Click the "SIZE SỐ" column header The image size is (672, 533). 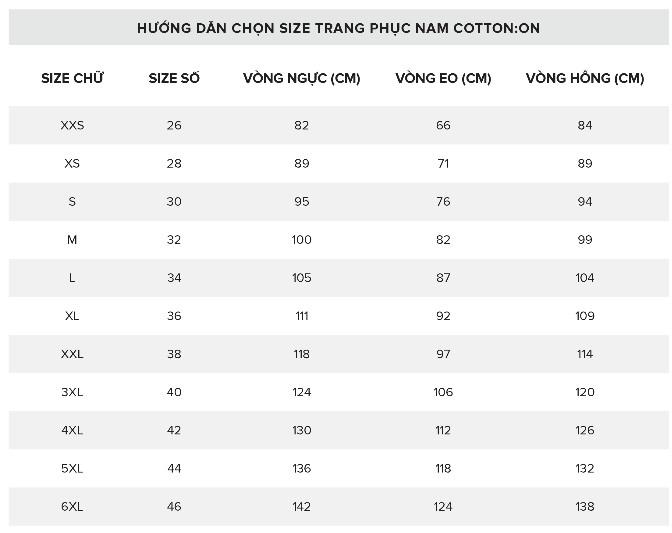pyautogui.click(x=174, y=78)
